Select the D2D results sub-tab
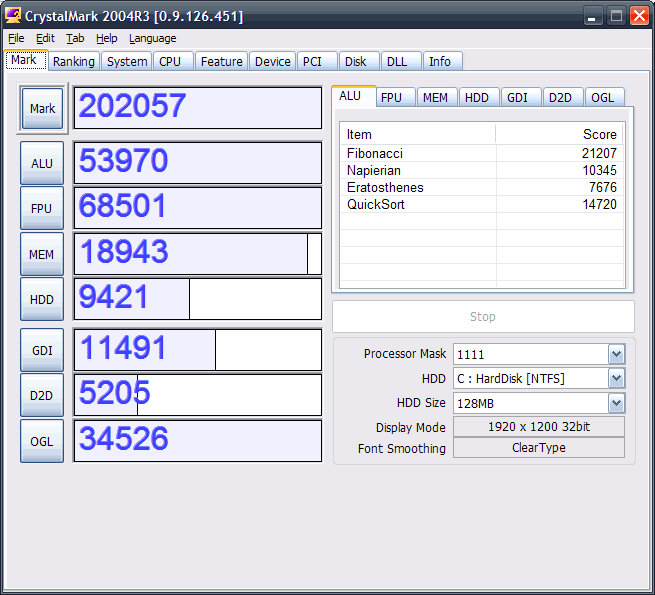This screenshot has width=655, height=595. 563,97
